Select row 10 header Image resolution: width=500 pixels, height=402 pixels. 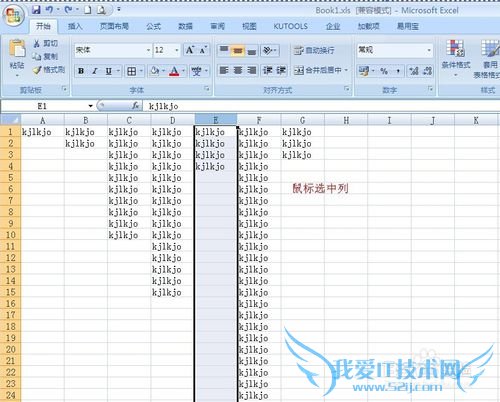(10, 235)
